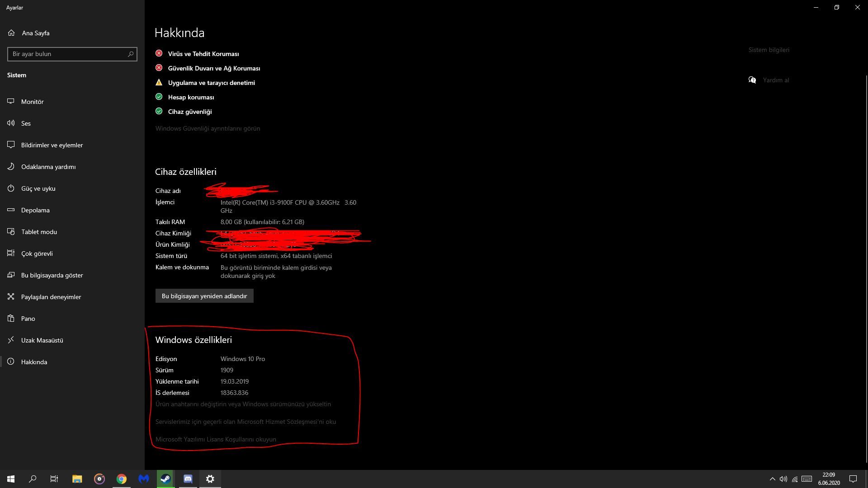Open Güç ve uyku power icon
The width and height of the screenshot is (868, 488).
tap(11, 188)
